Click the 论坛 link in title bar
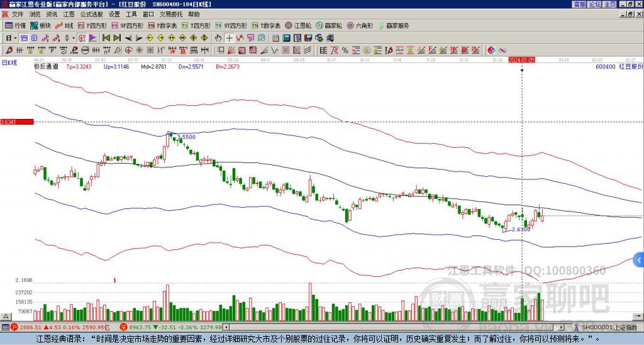 (595, 4)
